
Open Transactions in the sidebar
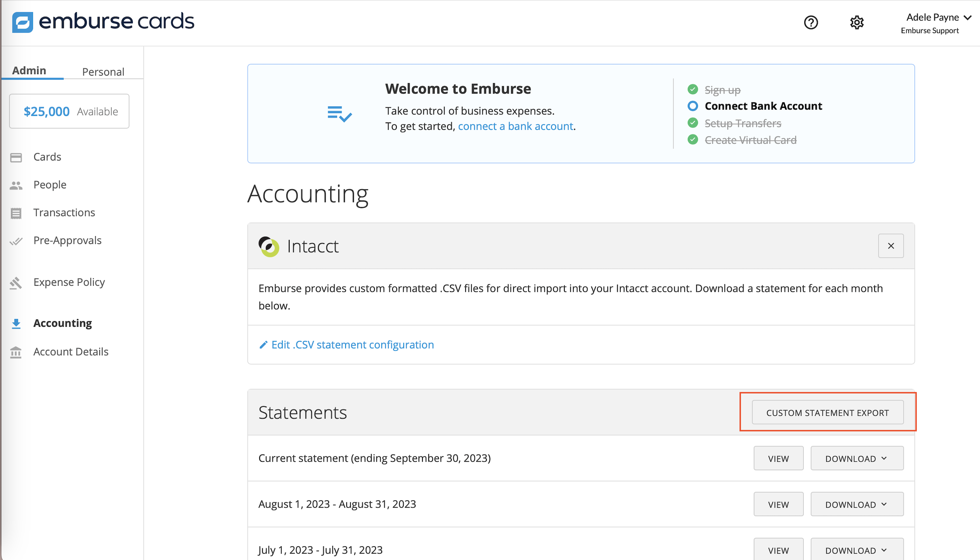(x=64, y=213)
